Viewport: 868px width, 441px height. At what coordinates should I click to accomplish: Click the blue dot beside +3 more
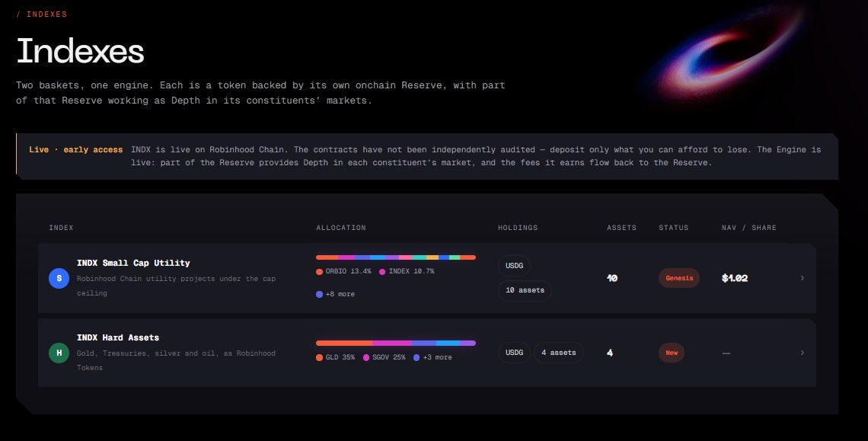pyautogui.click(x=416, y=357)
